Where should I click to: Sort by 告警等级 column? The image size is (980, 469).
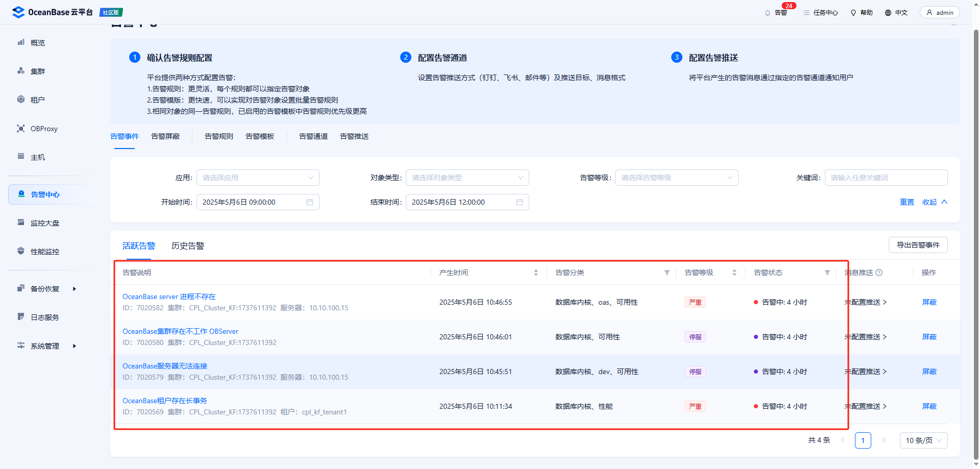pyautogui.click(x=734, y=273)
